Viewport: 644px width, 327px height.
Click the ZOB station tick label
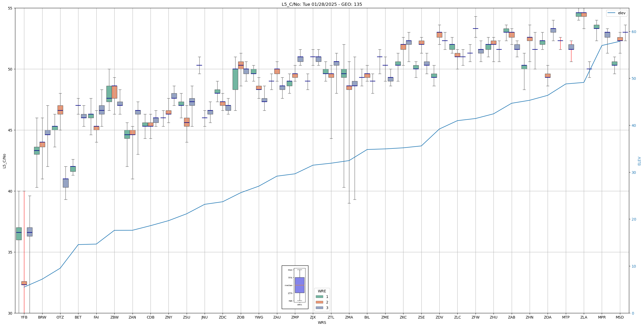241,317
